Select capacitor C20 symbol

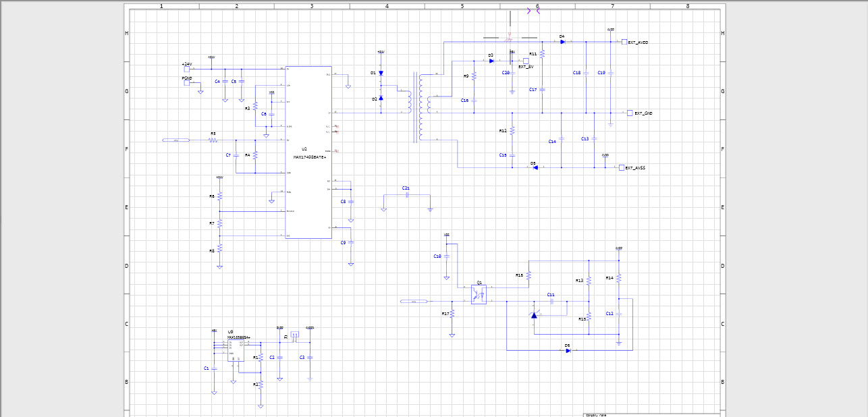pos(512,72)
